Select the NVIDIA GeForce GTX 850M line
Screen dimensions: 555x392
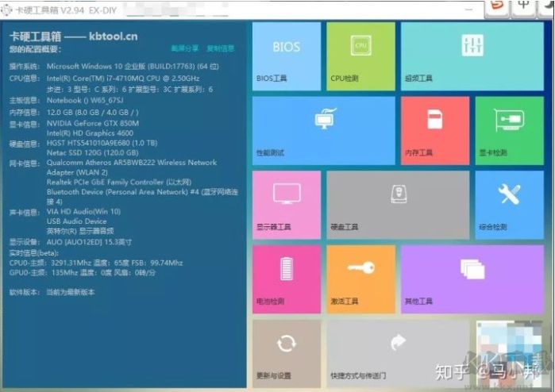pyautogui.click(x=93, y=123)
